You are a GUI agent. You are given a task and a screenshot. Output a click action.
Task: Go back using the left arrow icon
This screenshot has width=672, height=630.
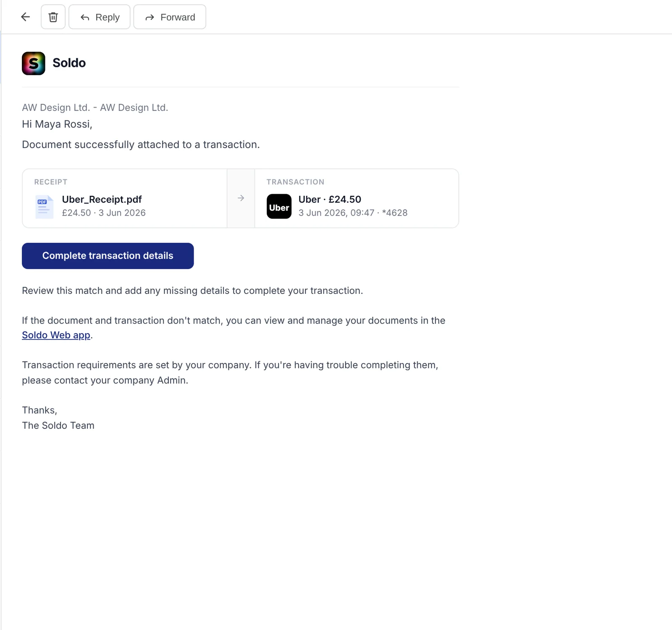pyautogui.click(x=26, y=17)
